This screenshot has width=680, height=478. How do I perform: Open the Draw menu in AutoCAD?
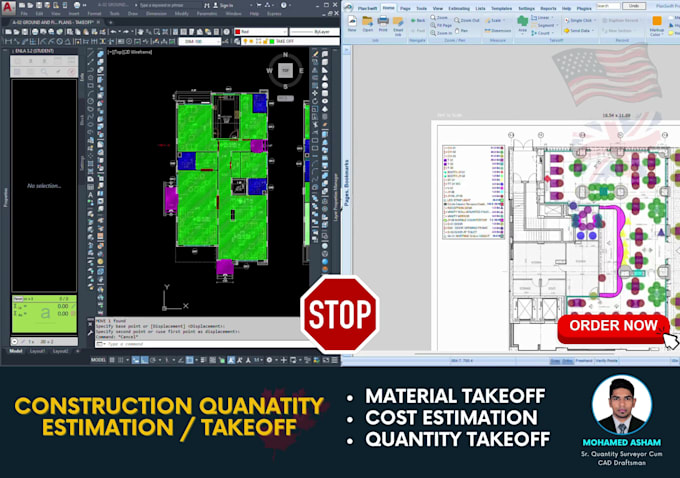point(133,14)
